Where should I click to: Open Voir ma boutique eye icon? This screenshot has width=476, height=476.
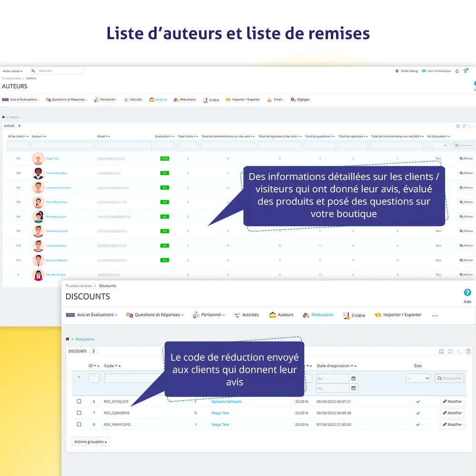click(x=424, y=71)
